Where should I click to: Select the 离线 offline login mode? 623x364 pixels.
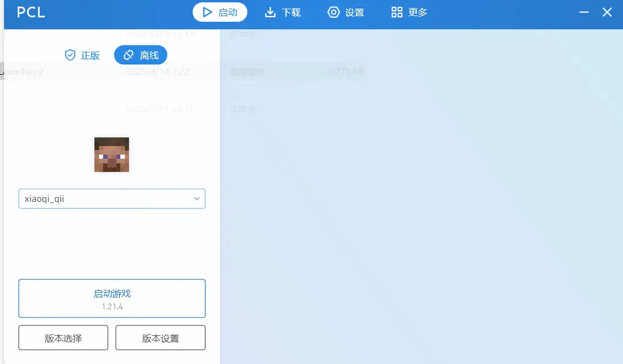click(x=140, y=55)
